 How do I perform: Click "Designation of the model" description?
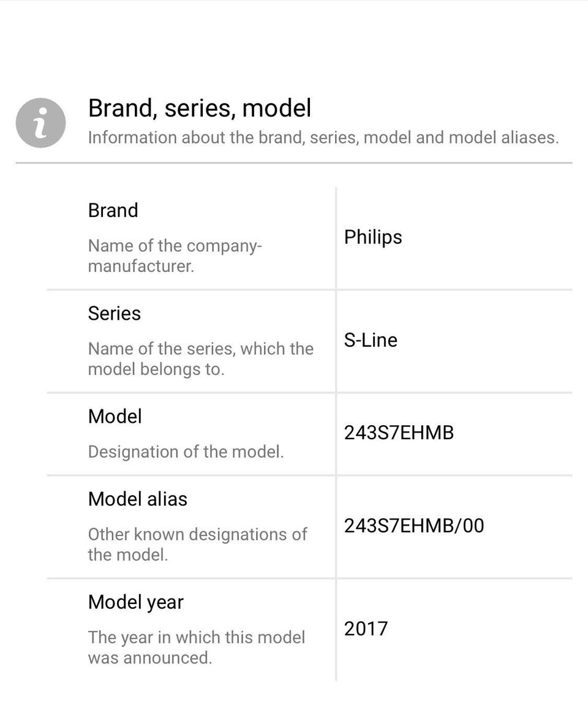pyautogui.click(x=186, y=452)
